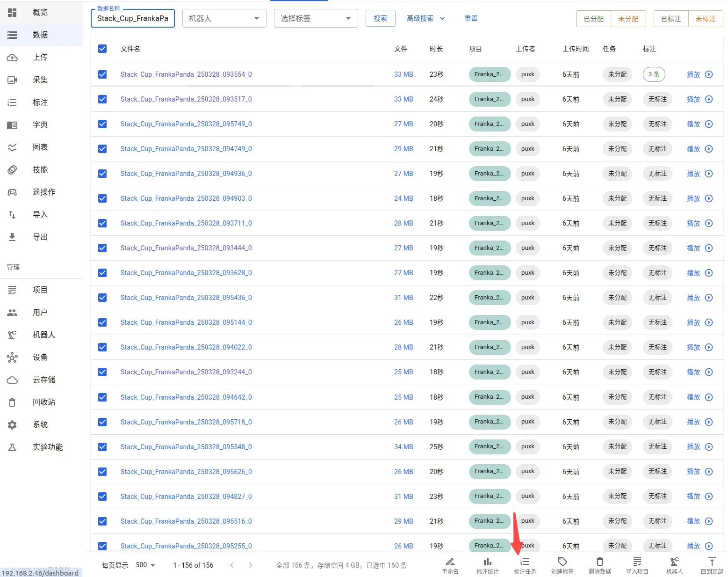Click 回到顶部 arrow icon
This screenshot has width=728, height=577.
click(712, 562)
